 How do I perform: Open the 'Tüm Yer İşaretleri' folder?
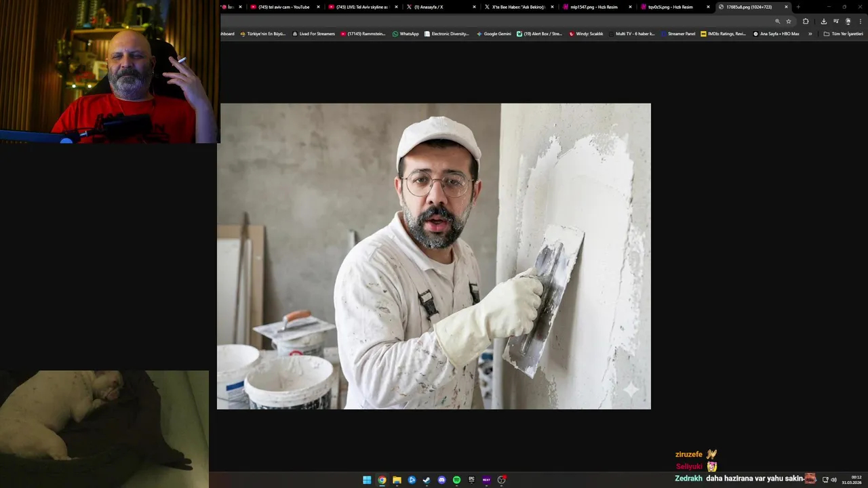pyautogui.click(x=844, y=33)
